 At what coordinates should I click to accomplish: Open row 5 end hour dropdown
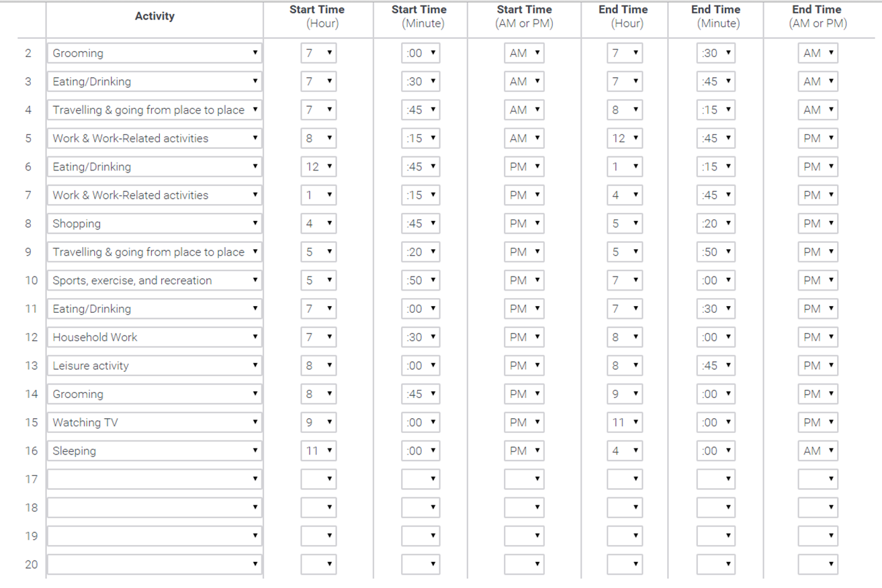(x=625, y=138)
